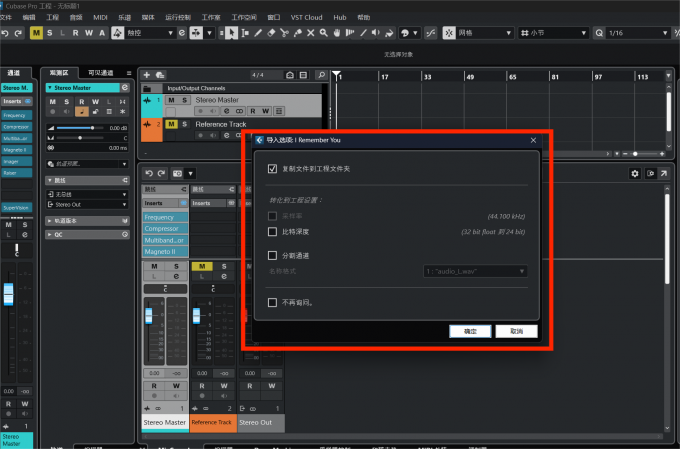Open the track list search magnifier

click(321, 75)
